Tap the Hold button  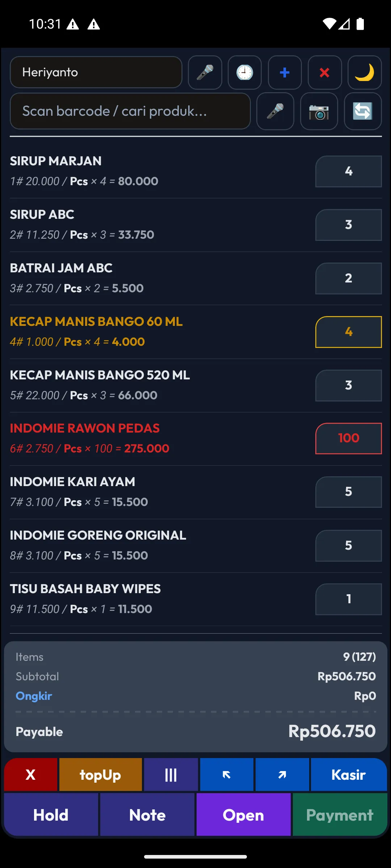tap(51, 815)
